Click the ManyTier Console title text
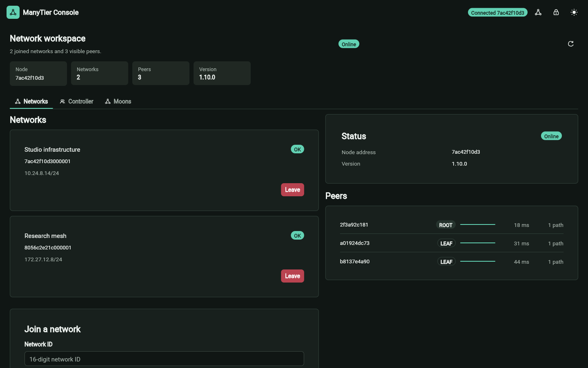588x368 pixels. tap(51, 12)
